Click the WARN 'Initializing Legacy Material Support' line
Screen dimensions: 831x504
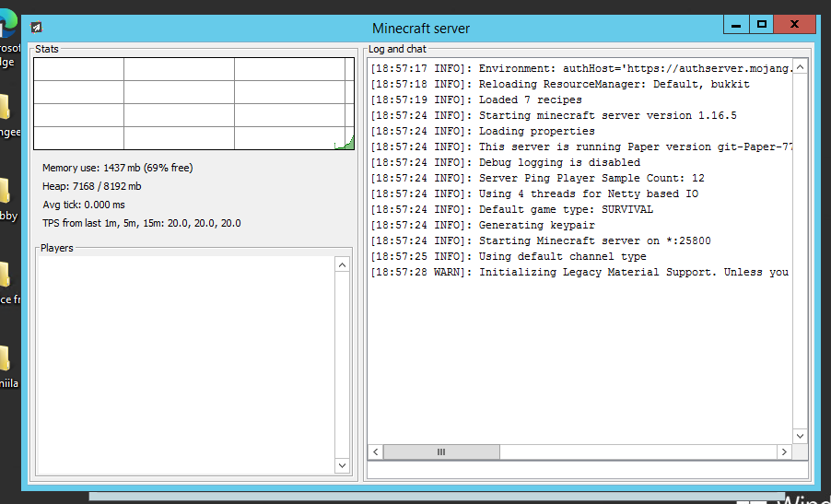click(x=579, y=272)
